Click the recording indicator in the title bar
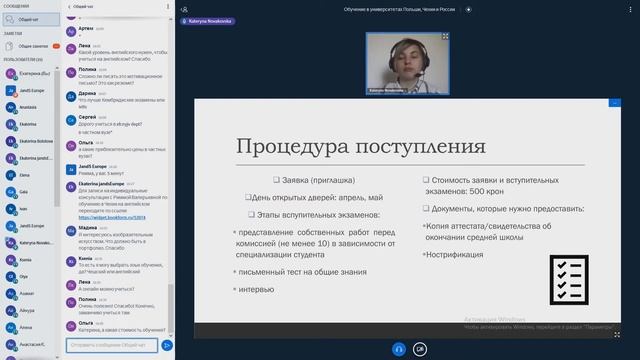The image size is (640, 360). coord(469,9)
